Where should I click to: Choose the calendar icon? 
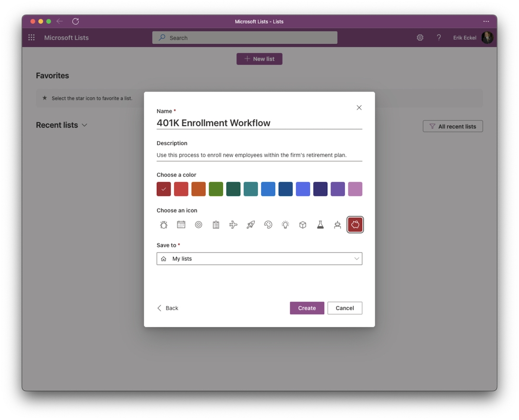click(181, 224)
